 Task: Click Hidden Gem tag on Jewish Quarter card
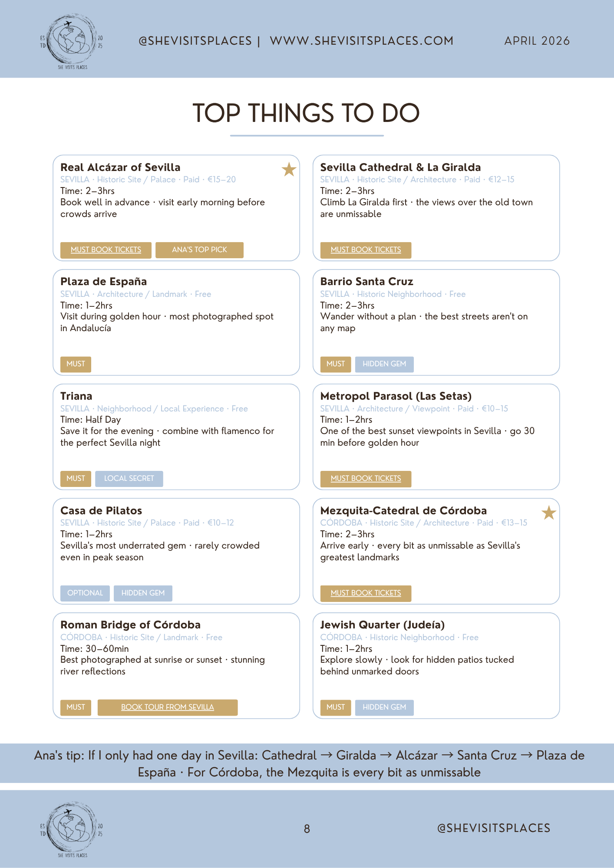pos(384,707)
